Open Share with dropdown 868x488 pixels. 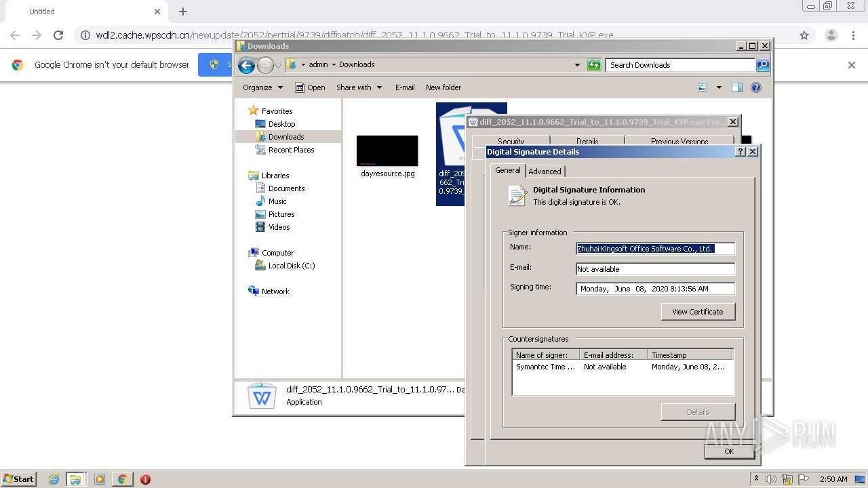359,87
